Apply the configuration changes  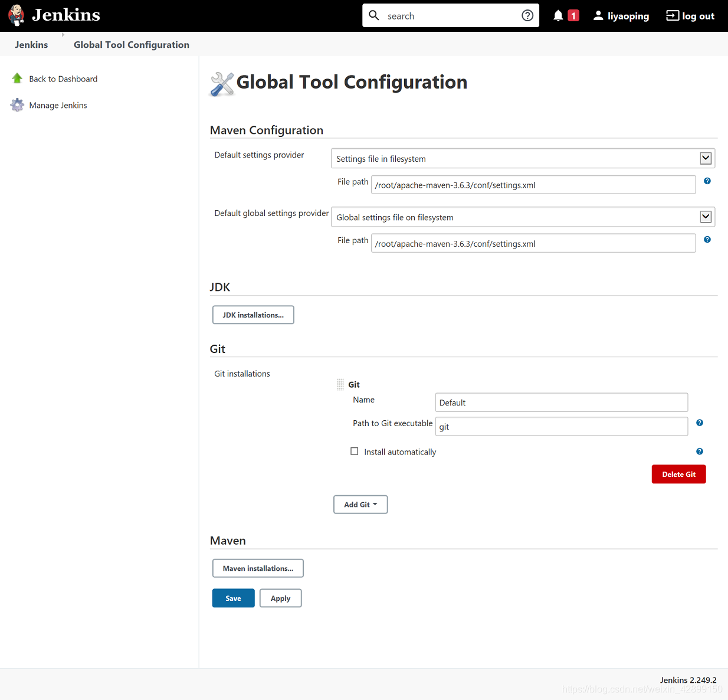pos(281,598)
